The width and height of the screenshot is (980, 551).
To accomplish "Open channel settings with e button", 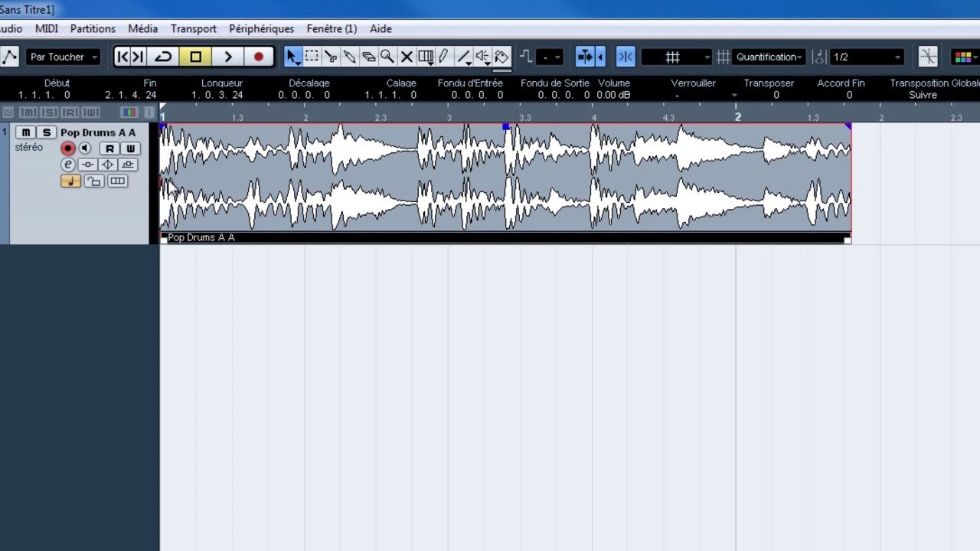I will point(68,165).
